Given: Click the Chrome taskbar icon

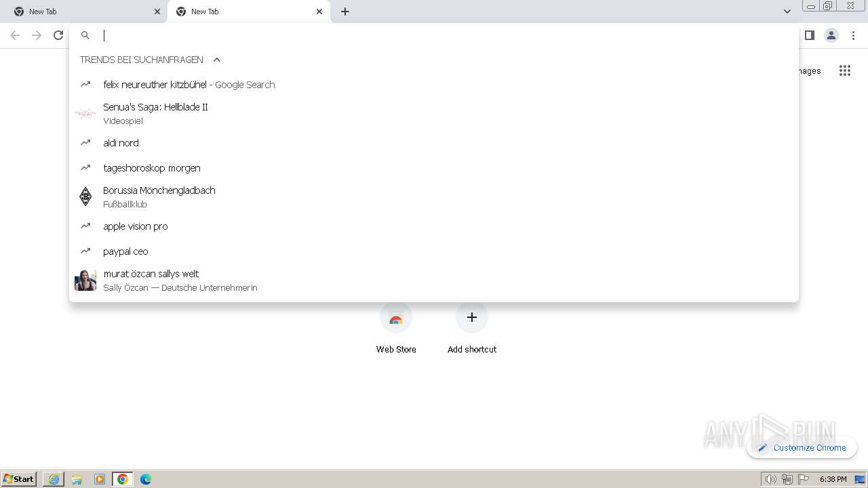Looking at the screenshot, I should coord(123,479).
